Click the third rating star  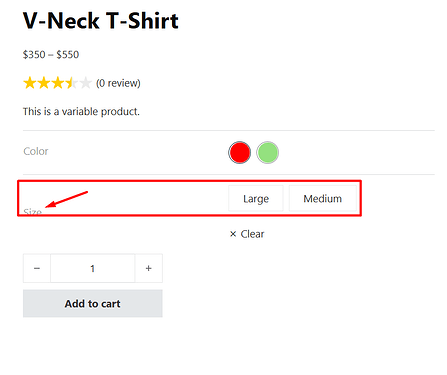[x=57, y=83]
